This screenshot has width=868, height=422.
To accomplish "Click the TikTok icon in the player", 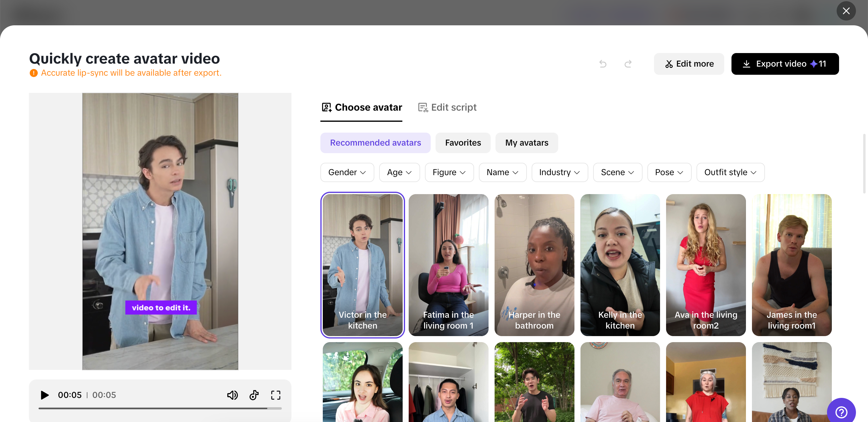I will pos(254,395).
